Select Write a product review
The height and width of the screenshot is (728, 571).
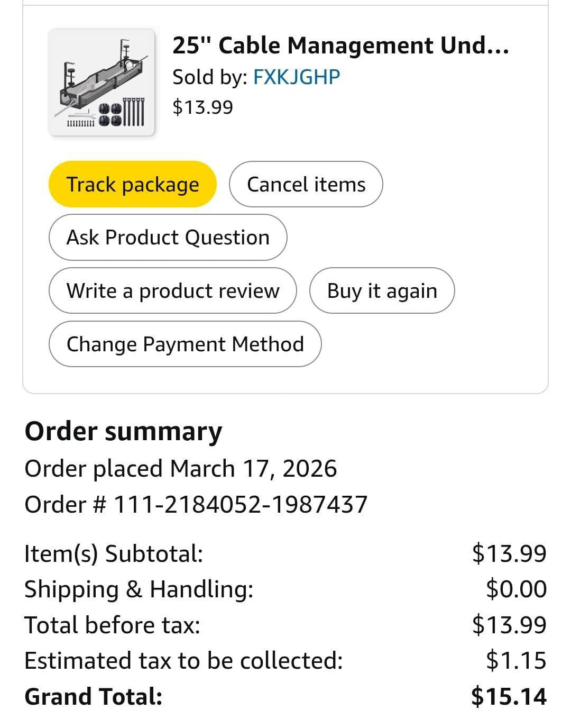coord(173,291)
